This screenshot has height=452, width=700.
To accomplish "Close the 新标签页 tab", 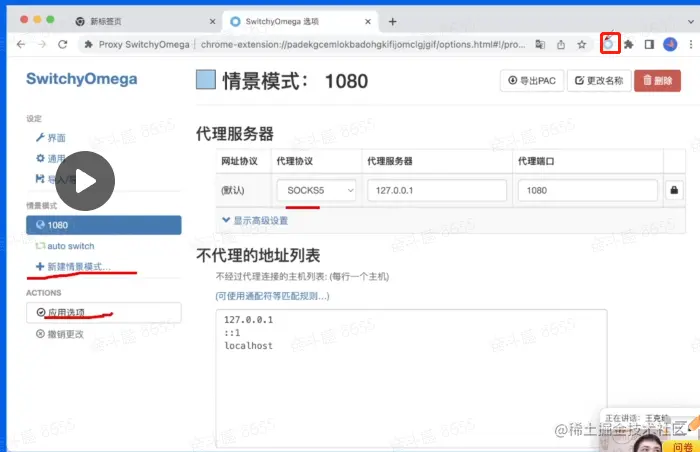I will pos(212,21).
